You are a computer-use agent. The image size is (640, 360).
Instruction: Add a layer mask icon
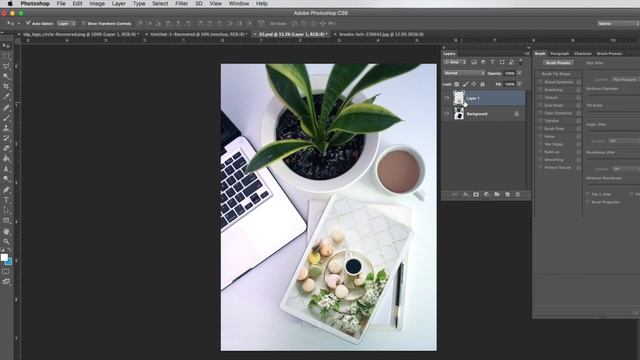click(x=476, y=195)
